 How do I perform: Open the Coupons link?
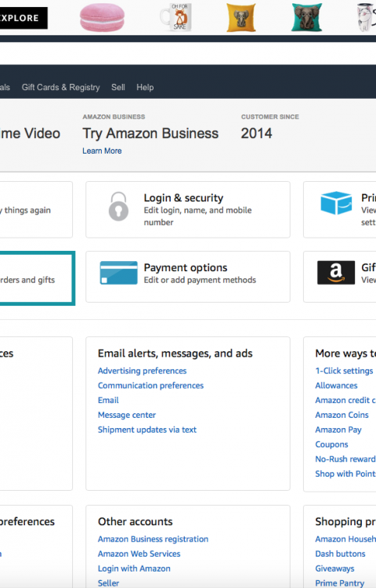(331, 445)
